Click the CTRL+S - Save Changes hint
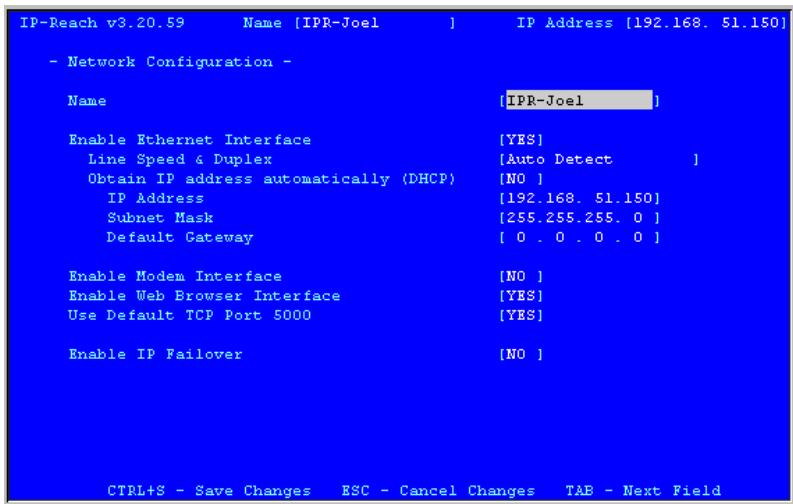 tap(209, 490)
